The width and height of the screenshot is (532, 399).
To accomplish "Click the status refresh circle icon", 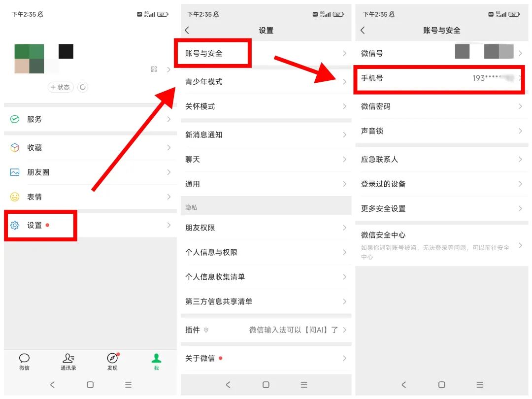I will (82, 87).
